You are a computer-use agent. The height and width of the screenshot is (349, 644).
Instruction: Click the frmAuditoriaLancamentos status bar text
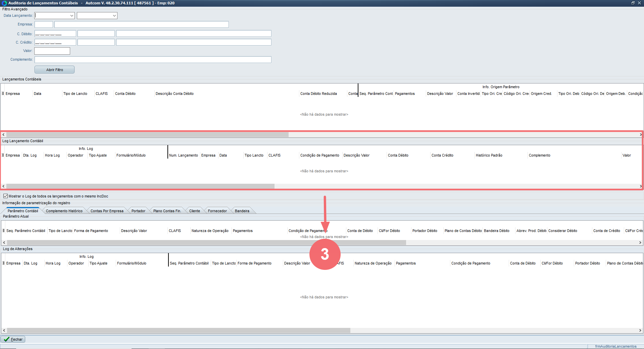tap(616, 346)
